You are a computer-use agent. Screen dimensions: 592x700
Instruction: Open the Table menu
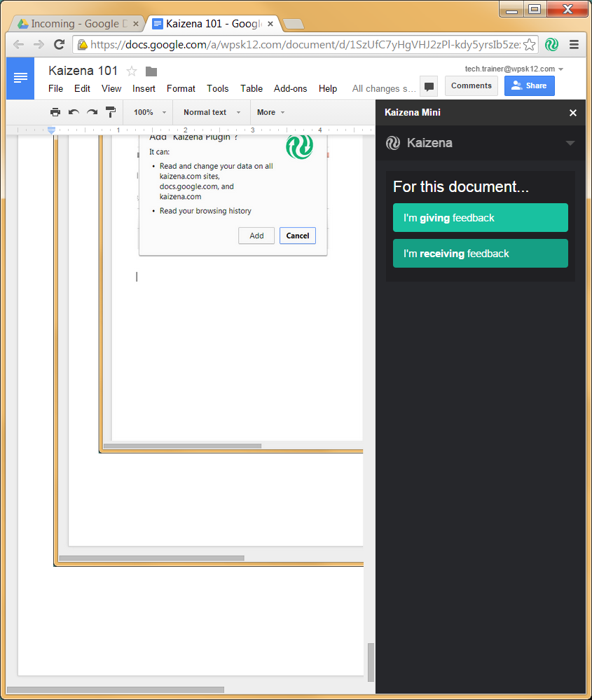(252, 88)
